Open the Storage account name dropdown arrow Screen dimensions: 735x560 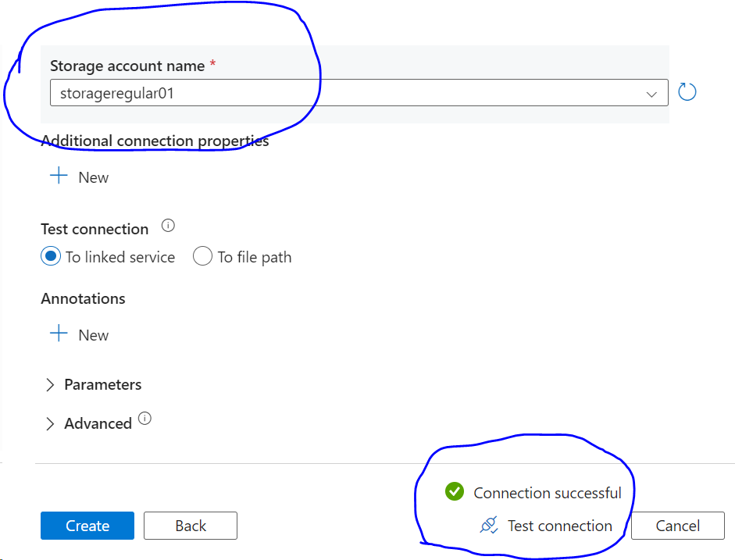(x=652, y=94)
